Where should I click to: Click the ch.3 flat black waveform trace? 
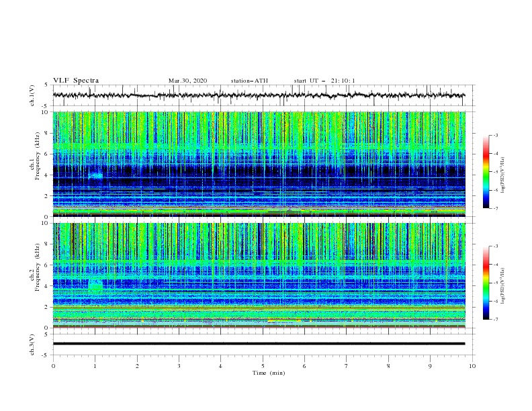click(x=259, y=344)
